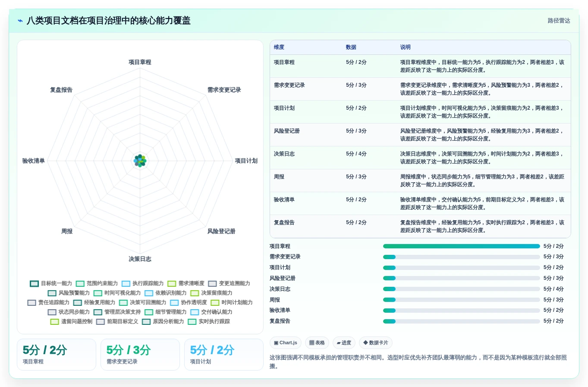
Task: Select the 数据卡片 chip
Action: (376, 343)
